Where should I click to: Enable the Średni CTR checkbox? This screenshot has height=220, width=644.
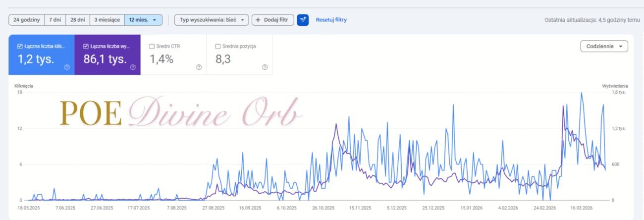[152, 47]
